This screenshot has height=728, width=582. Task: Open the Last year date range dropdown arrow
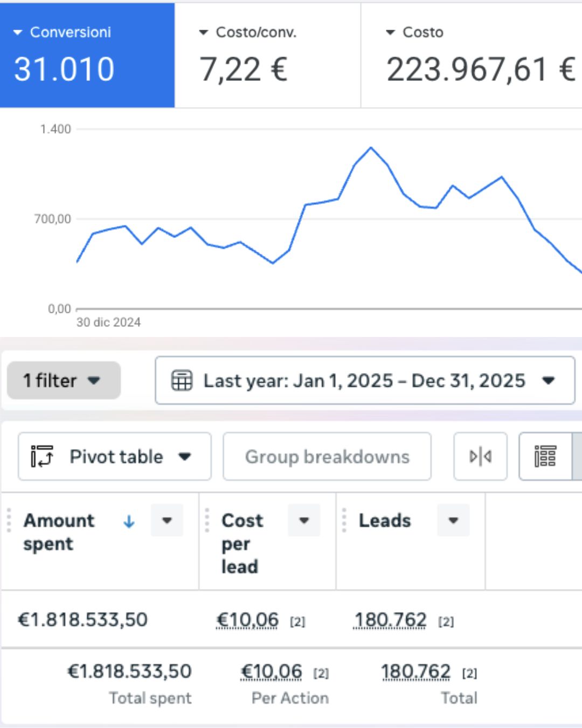pos(549,380)
